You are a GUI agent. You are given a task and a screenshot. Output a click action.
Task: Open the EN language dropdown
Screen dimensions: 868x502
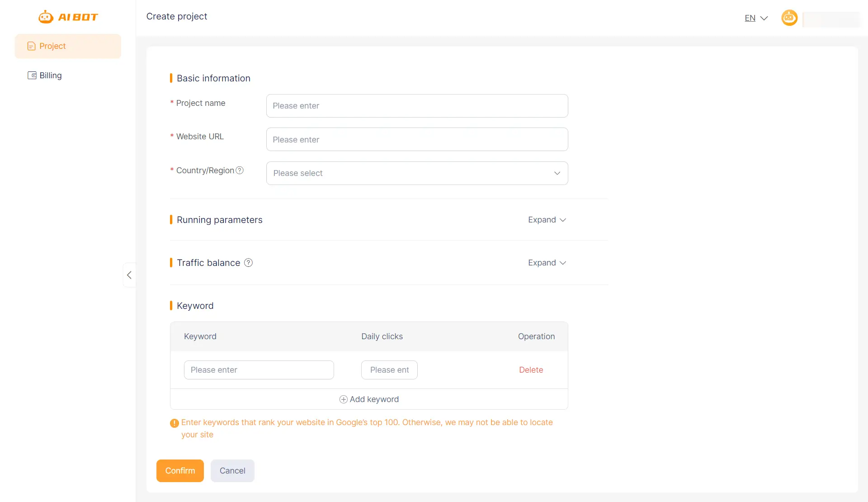coord(756,18)
